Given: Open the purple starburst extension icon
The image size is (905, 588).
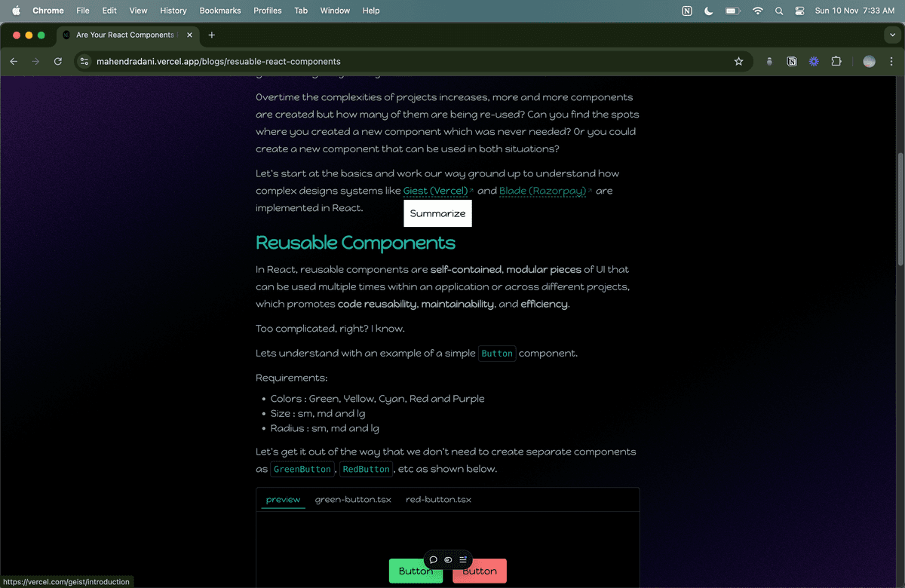Looking at the screenshot, I should point(813,62).
